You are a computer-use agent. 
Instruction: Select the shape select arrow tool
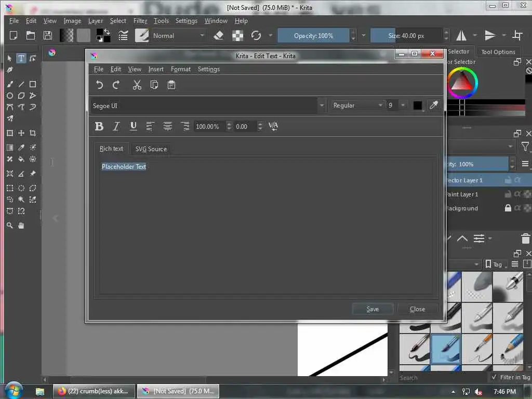click(9, 58)
